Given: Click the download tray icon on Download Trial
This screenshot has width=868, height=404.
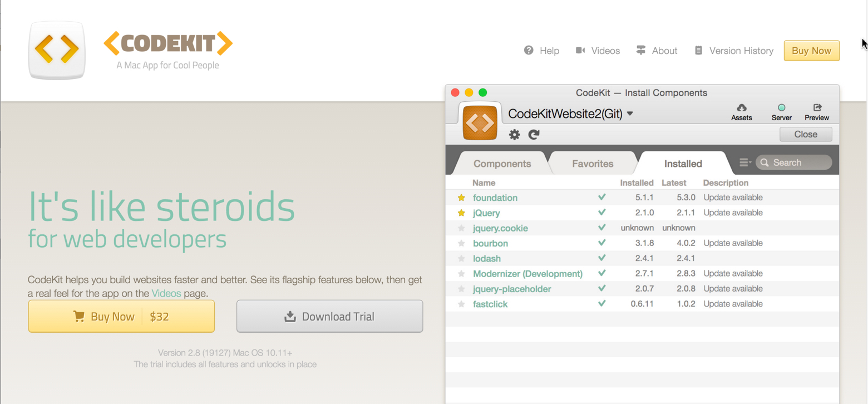Looking at the screenshot, I should tap(290, 317).
